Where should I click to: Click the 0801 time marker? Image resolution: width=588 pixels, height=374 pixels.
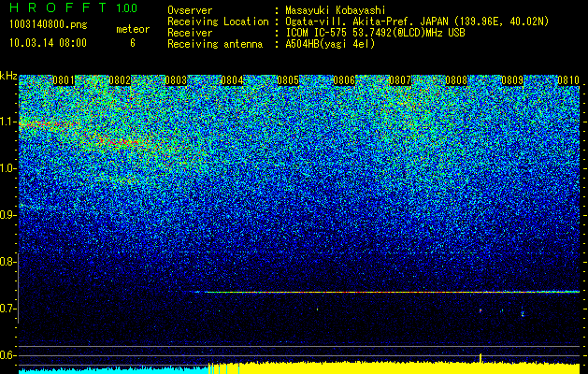64,80
